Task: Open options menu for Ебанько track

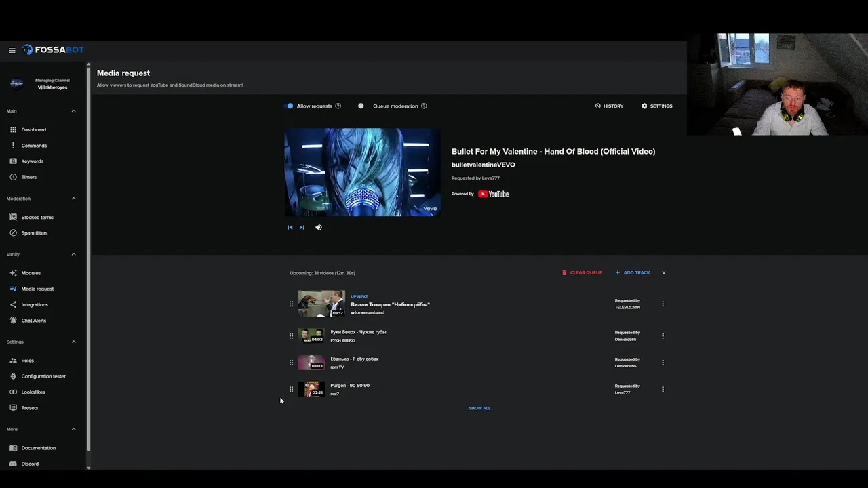Action: coord(663,363)
